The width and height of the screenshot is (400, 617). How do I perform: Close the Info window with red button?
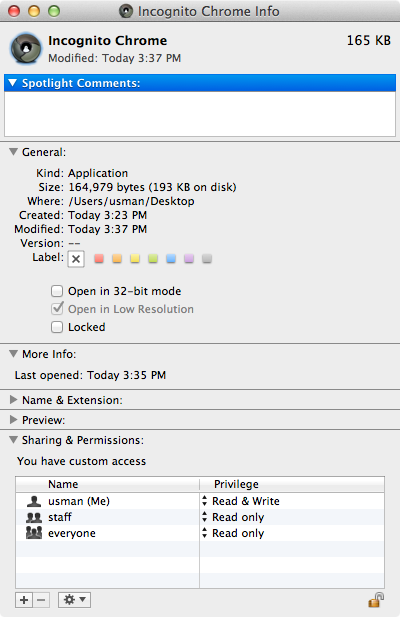click(x=14, y=11)
